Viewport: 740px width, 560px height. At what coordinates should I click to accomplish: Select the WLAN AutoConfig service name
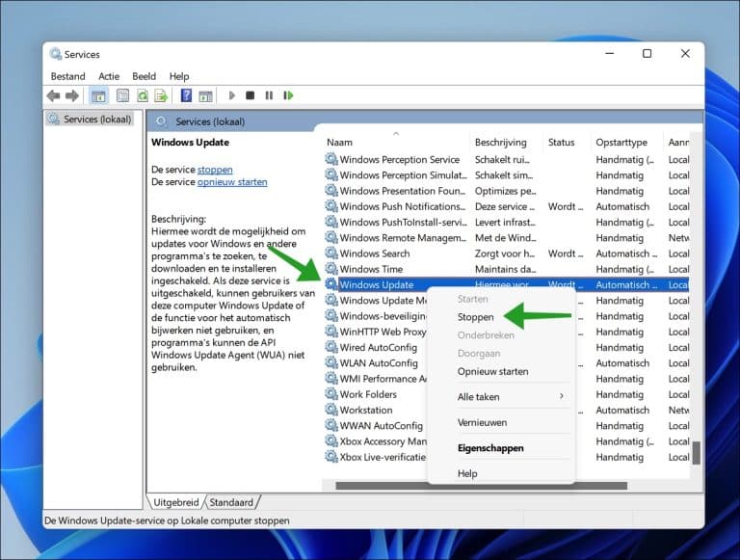379,363
